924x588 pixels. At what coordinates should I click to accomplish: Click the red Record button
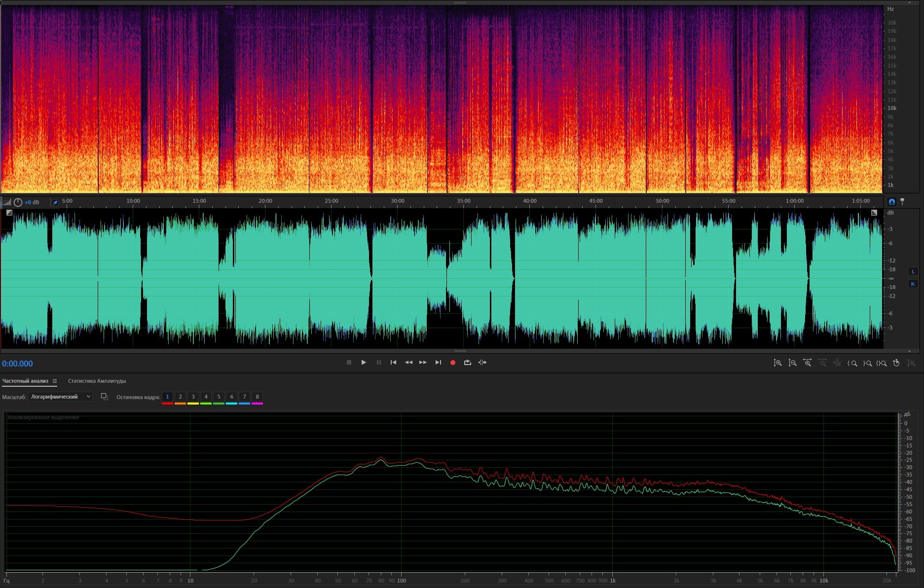(452, 363)
